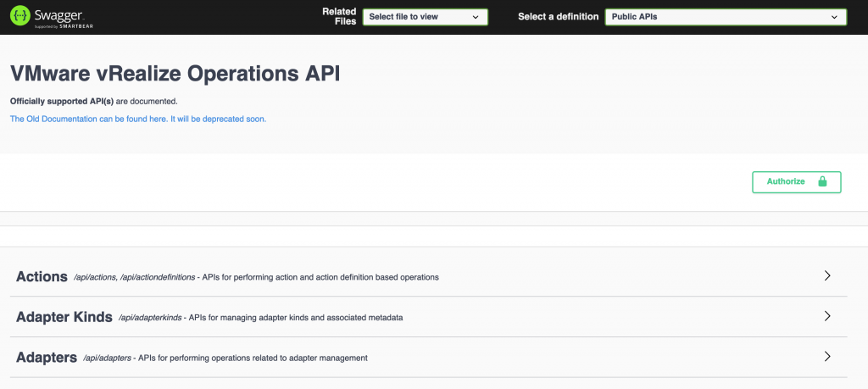Select the Adapter Kinds section heading
This screenshot has width=868, height=389.
pos(64,317)
